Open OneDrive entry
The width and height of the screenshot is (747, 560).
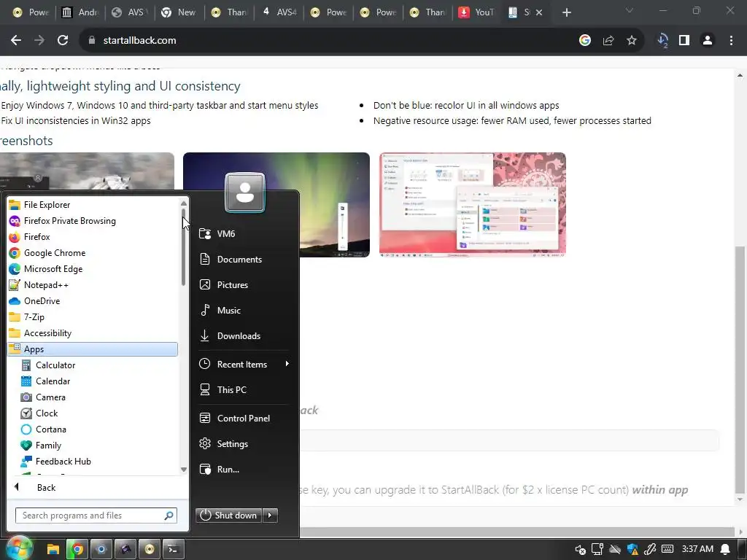pyautogui.click(x=93, y=301)
